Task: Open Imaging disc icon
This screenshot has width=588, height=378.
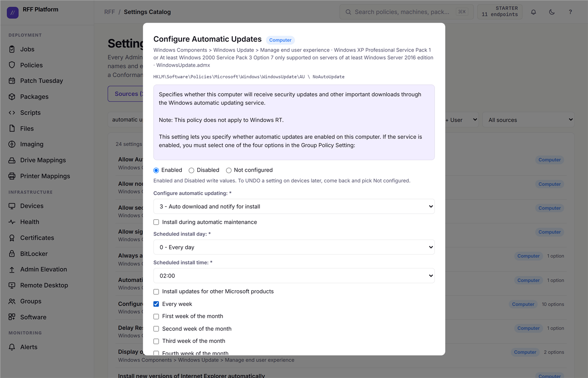Action: tap(12, 144)
